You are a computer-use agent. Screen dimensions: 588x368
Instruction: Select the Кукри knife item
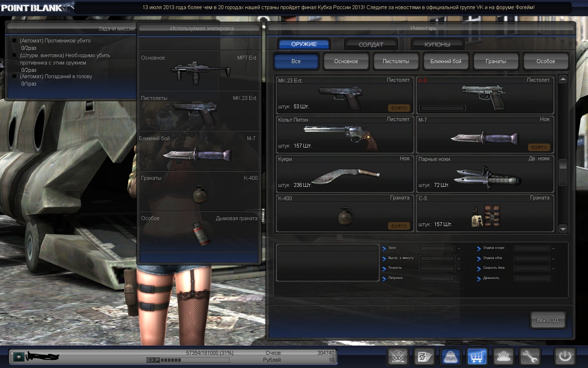(x=345, y=173)
